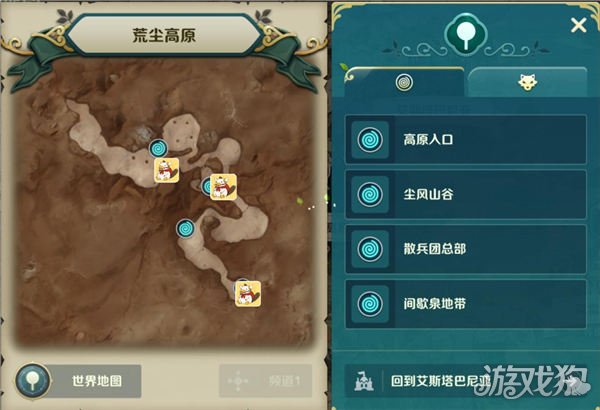Screen dimensions: 600x410
Task: Click the map pin emblem above the tabs
Action: click(465, 35)
